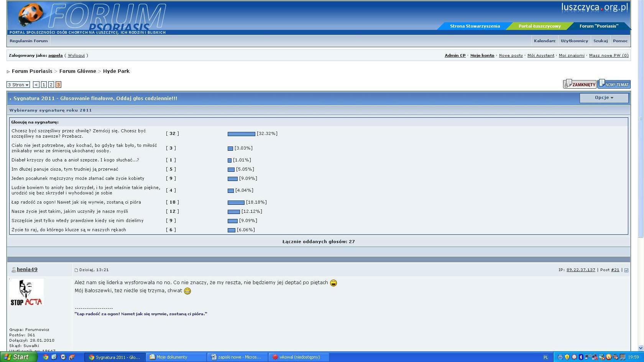Go to Forum Główne breadcrumb
Screen dimensions: 644x362
click(x=77, y=71)
